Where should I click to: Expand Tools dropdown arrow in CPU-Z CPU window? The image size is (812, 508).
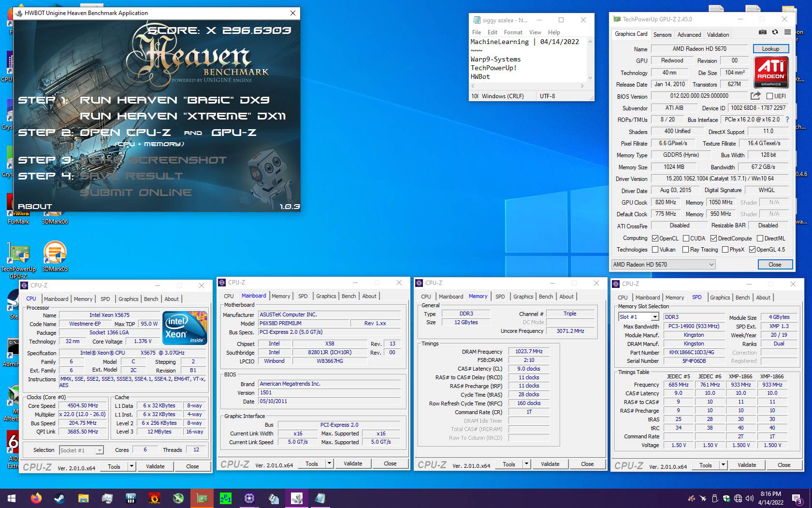pyautogui.click(x=131, y=466)
